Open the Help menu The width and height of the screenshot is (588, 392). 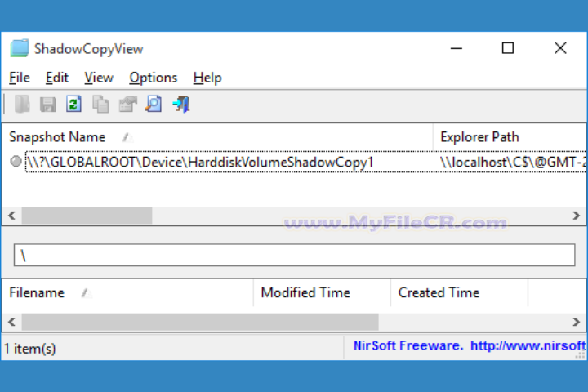[207, 78]
